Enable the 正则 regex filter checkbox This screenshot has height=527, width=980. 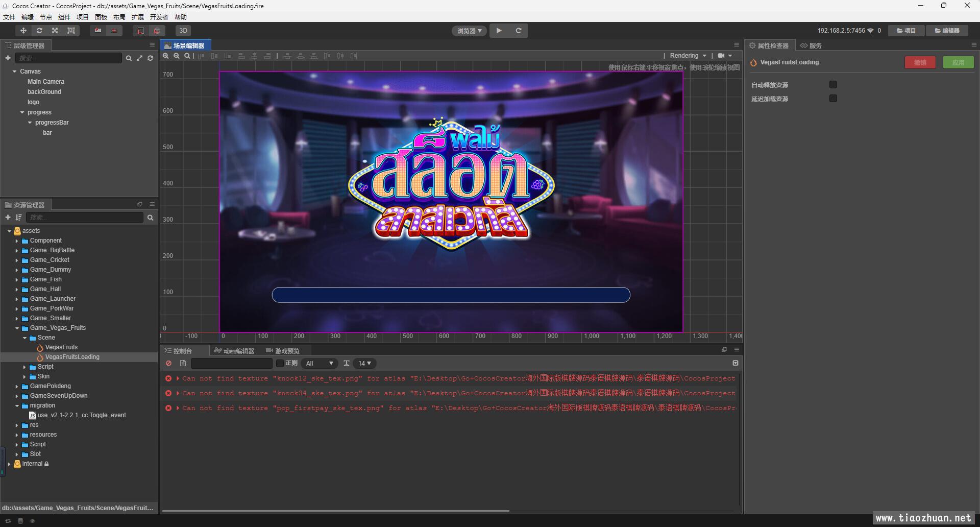point(280,363)
